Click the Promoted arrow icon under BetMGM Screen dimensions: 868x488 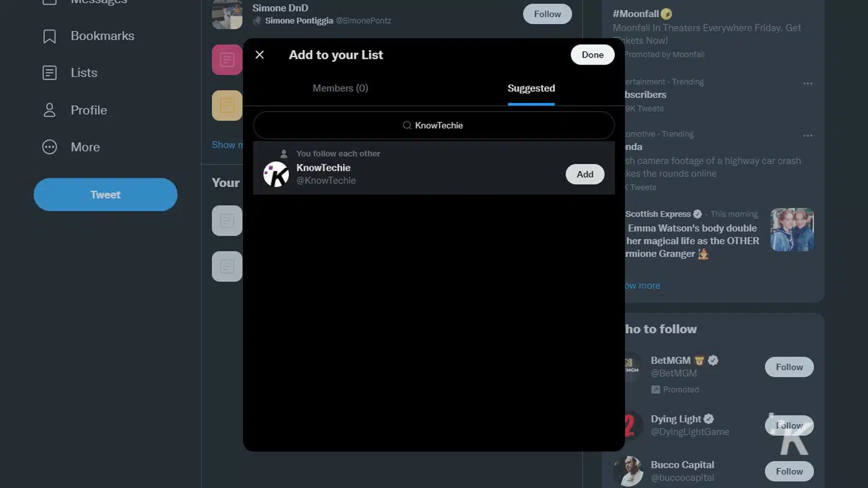tap(655, 389)
